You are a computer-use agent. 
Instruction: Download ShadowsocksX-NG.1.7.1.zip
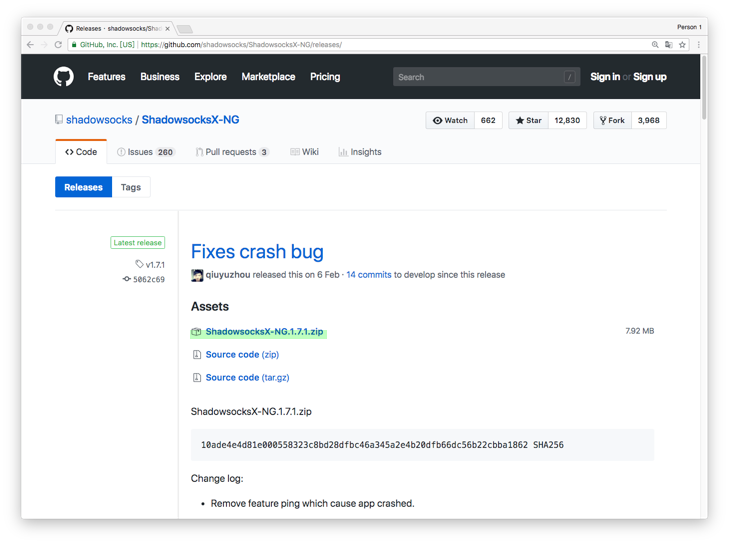[x=265, y=332]
